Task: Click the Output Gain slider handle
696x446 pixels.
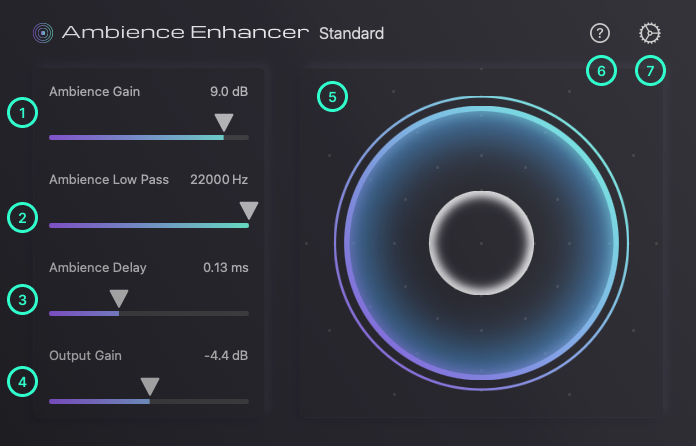Action: [150, 386]
